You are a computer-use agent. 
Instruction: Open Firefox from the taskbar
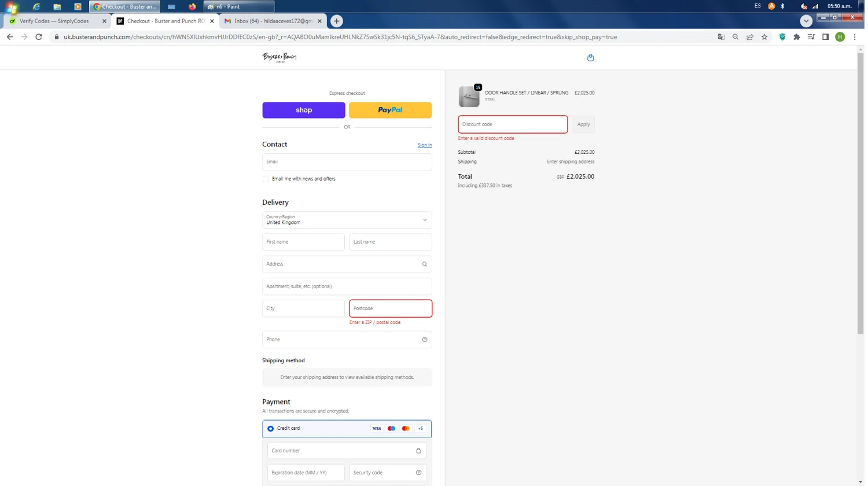(x=193, y=6)
